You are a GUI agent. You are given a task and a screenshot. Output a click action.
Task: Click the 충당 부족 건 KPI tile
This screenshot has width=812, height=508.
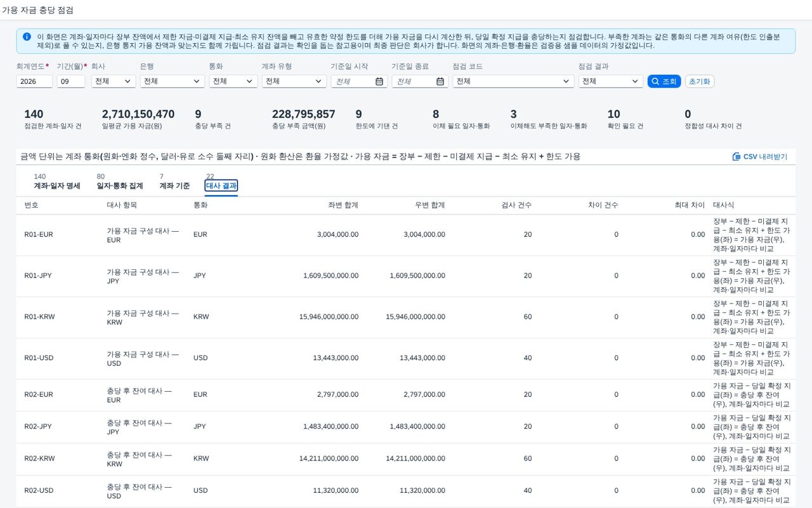(213, 119)
